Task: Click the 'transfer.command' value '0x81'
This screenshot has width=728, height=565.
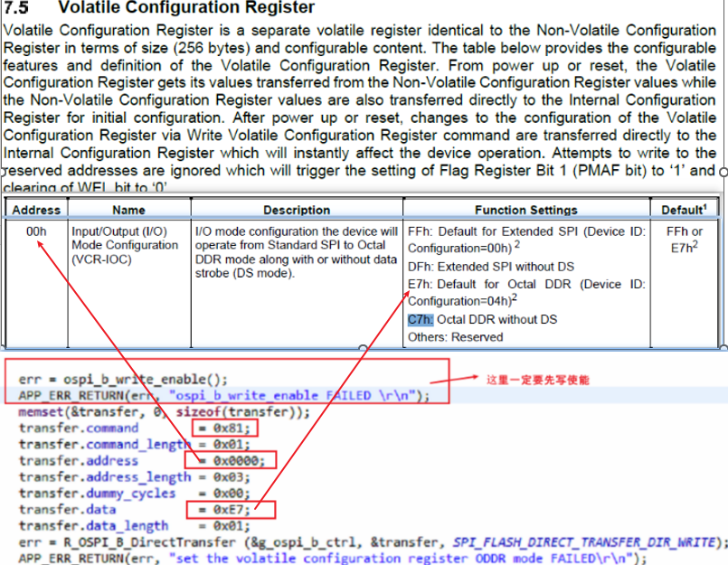Action: point(232,428)
